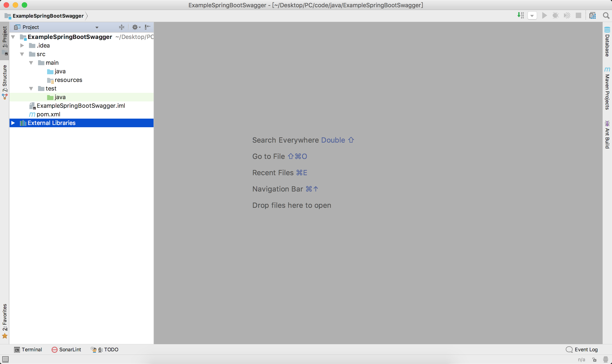
Task: Open the Maven Projects tool window tab
Action: [607, 88]
